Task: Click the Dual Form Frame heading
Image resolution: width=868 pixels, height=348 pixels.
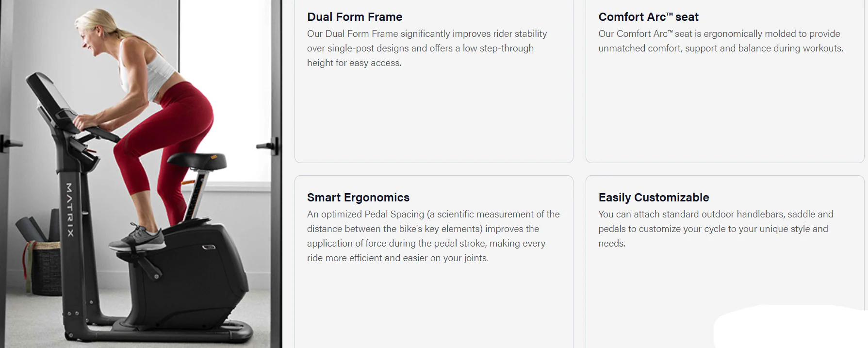Action: 355,17
